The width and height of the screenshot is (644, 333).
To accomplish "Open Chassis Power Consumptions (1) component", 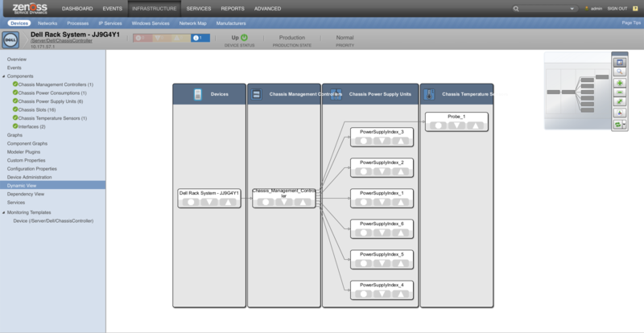I will coord(52,93).
